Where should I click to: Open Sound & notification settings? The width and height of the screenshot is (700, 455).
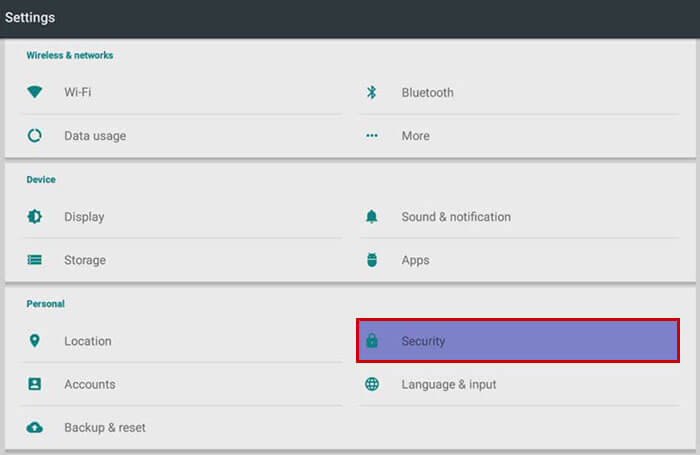(520, 217)
